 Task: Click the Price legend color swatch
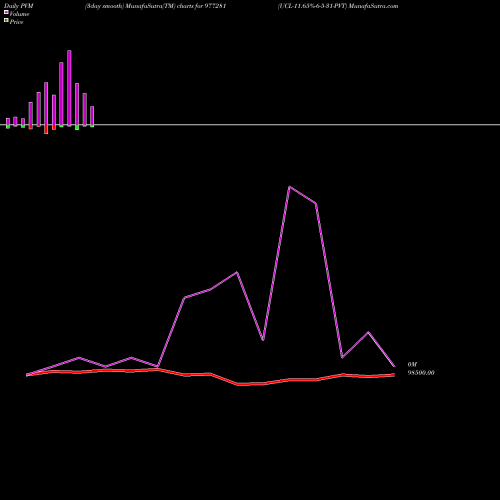(6, 20)
